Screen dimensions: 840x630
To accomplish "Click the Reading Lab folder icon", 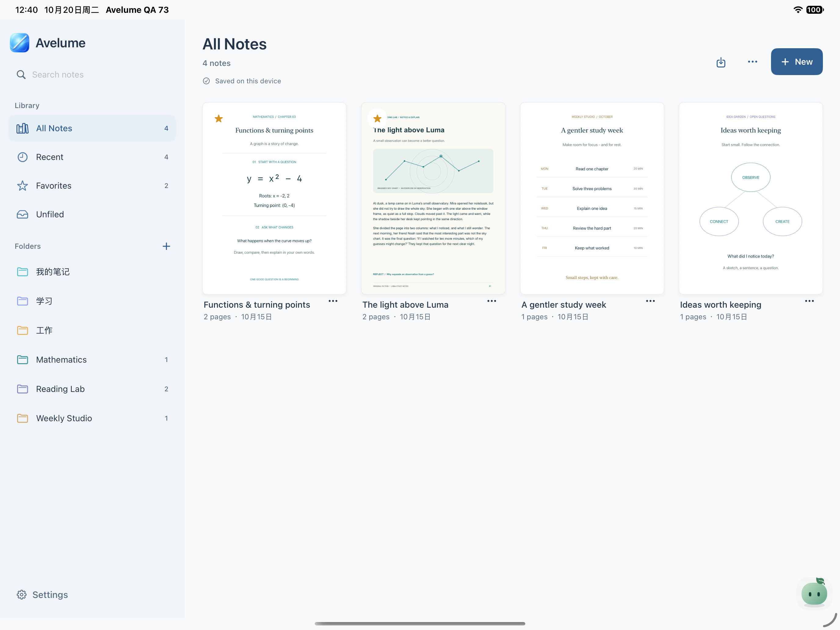I will (22, 389).
